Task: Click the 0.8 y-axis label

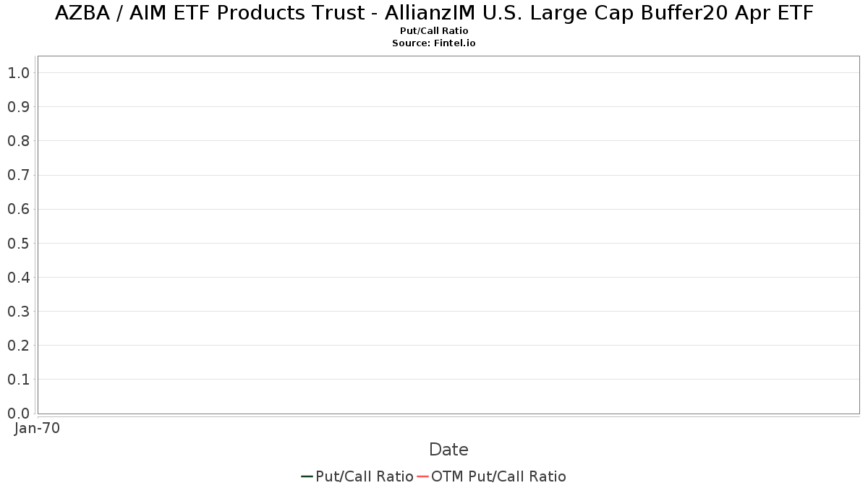Action: point(18,141)
